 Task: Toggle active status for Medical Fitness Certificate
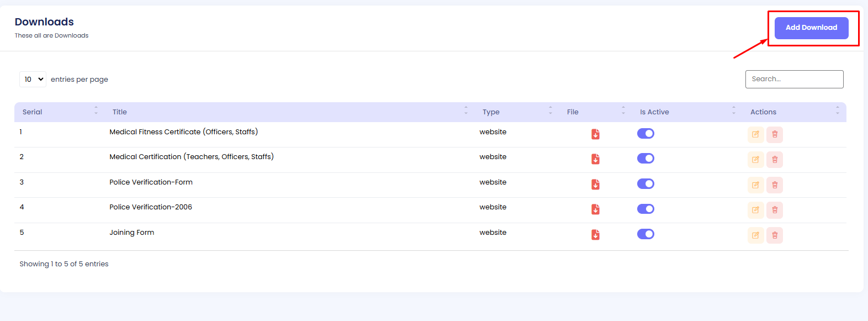click(x=645, y=133)
